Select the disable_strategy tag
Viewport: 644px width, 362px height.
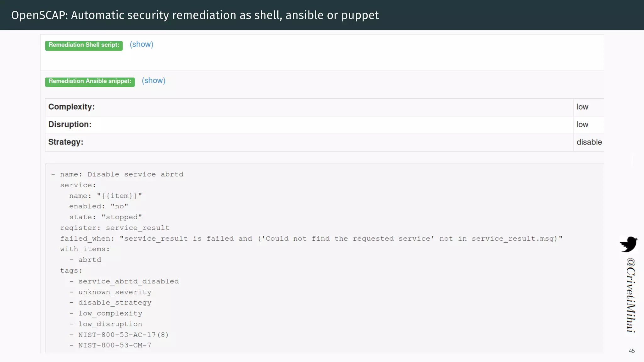point(115,303)
